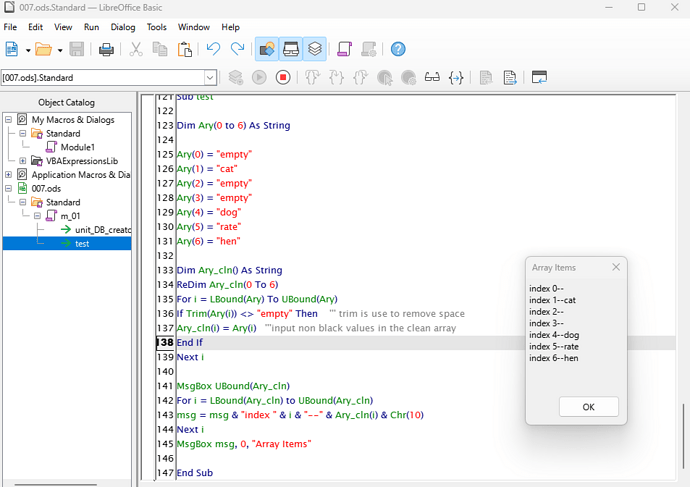Open the Help menu
This screenshot has height=487, width=690.
(x=230, y=27)
